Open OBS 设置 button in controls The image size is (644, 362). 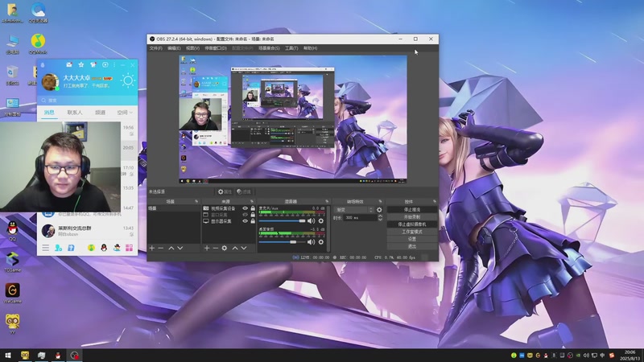(x=412, y=239)
